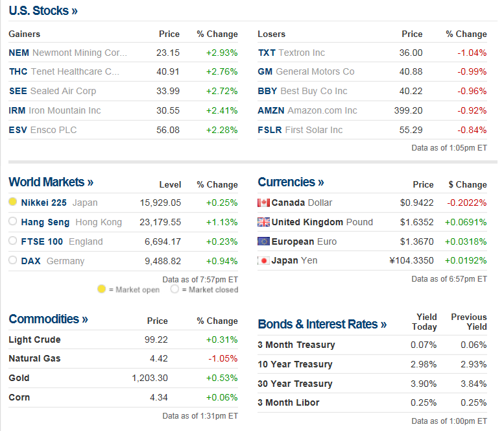This screenshot has width=504, height=431.
Task: Click the FTSE 100 market closed indicator
Action: 12,241
